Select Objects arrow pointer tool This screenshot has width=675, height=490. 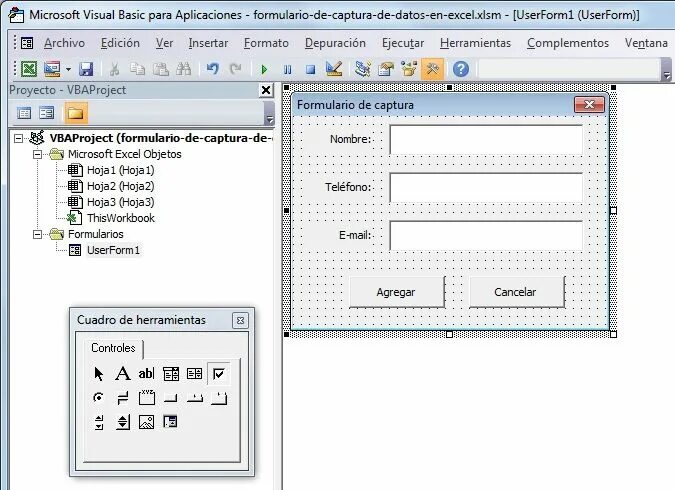(99, 373)
